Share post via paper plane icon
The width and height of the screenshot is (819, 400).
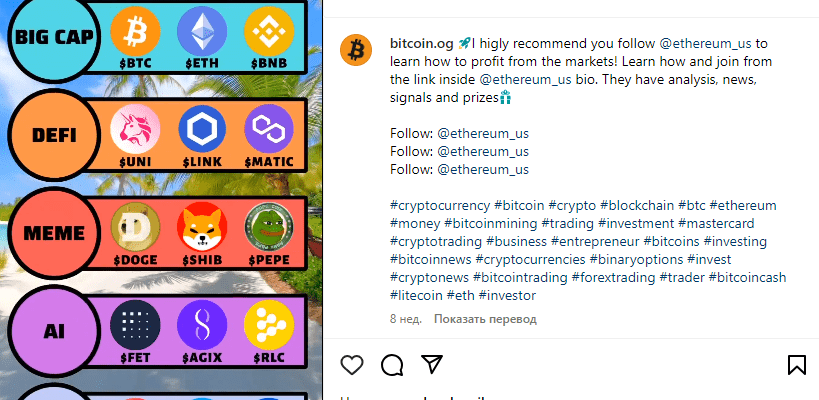point(431,363)
